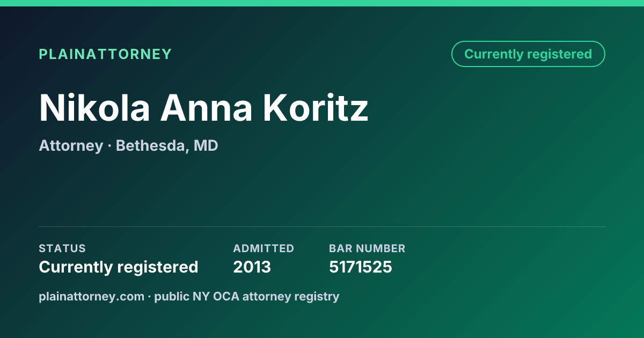Click the BAR NUMBER label

tap(367, 248)
